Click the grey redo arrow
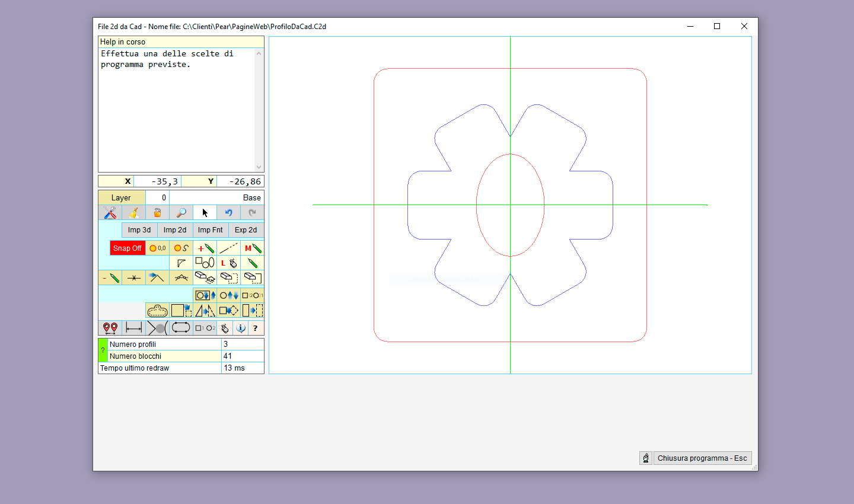The height and width of the screenshot is (504, 854). click(x=252, y=212)
